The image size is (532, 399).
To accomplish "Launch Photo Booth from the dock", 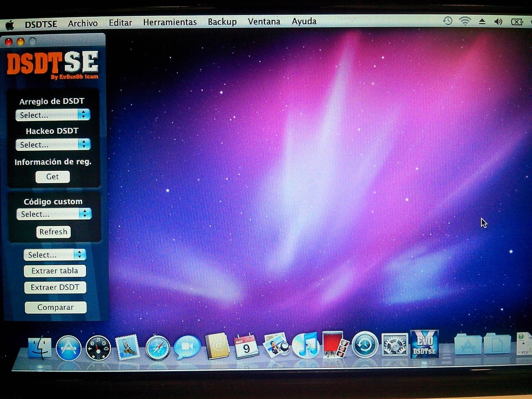I will [335, 345].
